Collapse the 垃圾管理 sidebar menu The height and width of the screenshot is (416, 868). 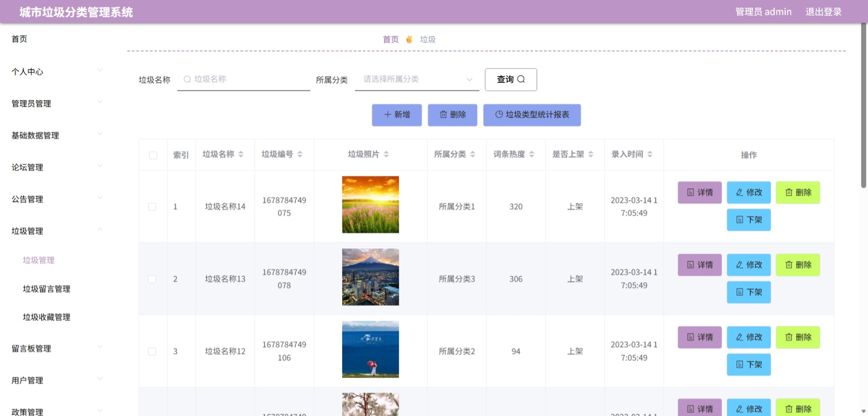coord(57,231)
